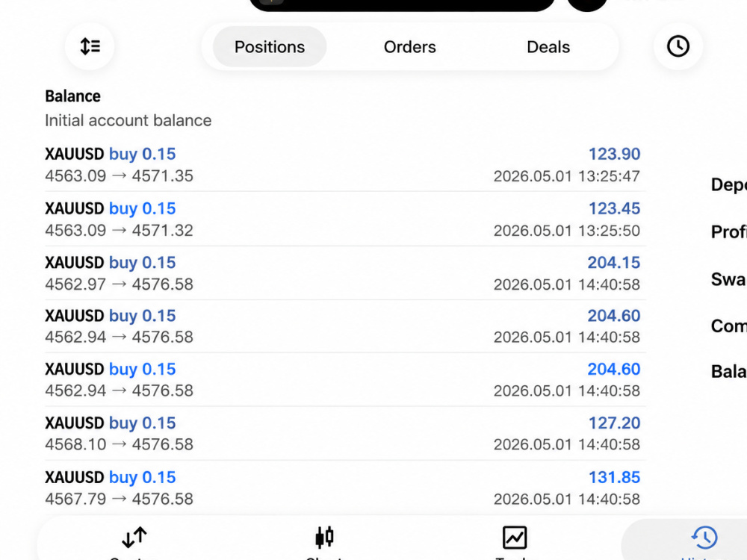Open XAUUSD position with 123.90 profit
This screenshot has width=747, height=560.
tap(345, 165)
